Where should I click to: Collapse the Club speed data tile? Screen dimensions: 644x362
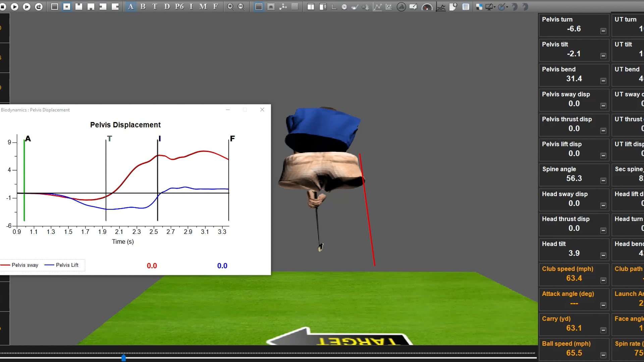[x=603, y=281]
